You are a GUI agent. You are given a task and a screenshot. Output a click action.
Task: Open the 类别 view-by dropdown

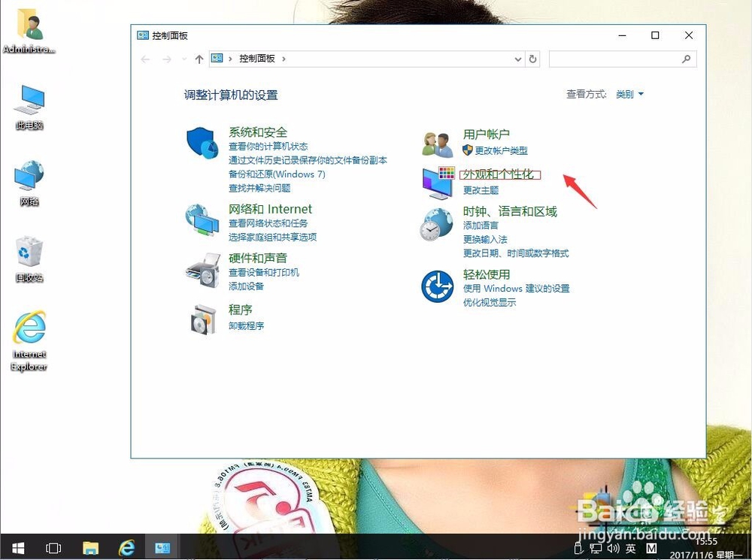[629, 95]
